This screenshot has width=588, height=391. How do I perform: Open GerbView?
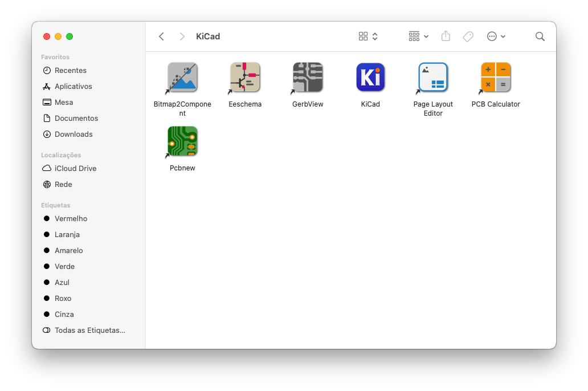(308, 77)
